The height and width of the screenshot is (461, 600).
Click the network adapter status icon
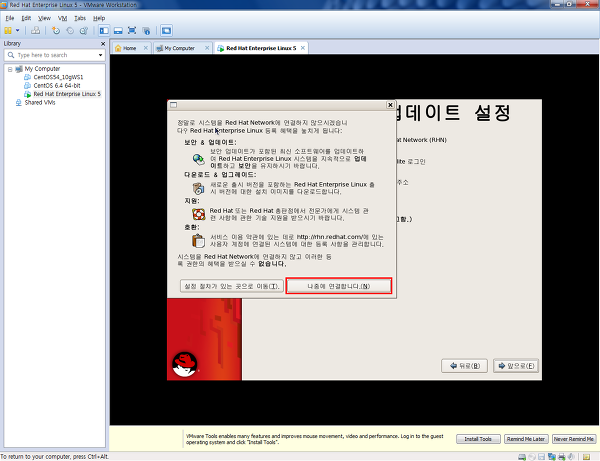pos(552,457)
